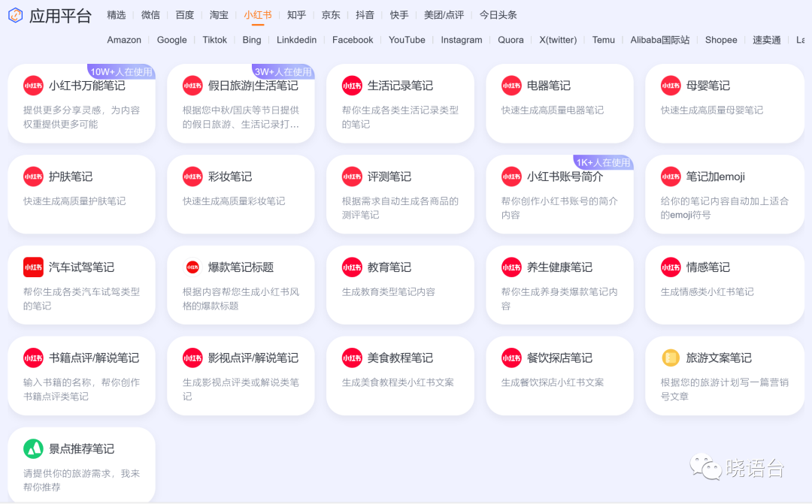
Task: Click the orange 小红书 icon on 爆款笔记标题
Action: [x=192, y=267]
